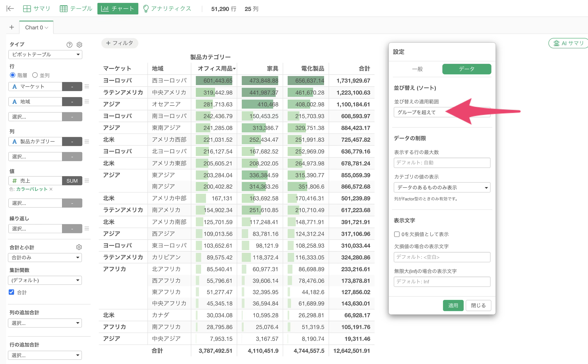This screenshot has height=364, width=588.
Task: Select the 階層 radio option
Action: click(x=13, y=75)
